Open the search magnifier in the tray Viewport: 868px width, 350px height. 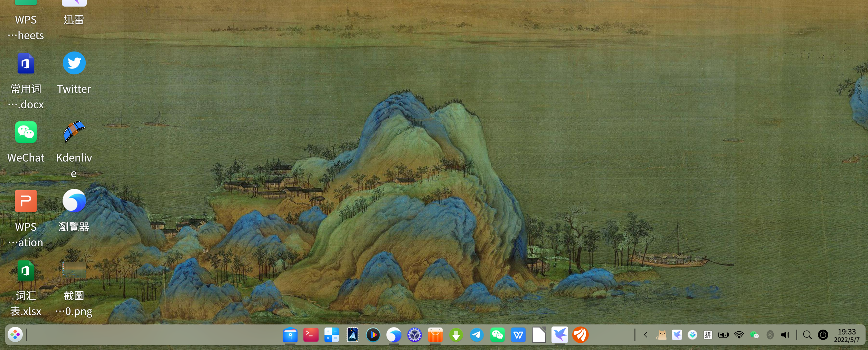pyautogui.click(x=808, y=335)
